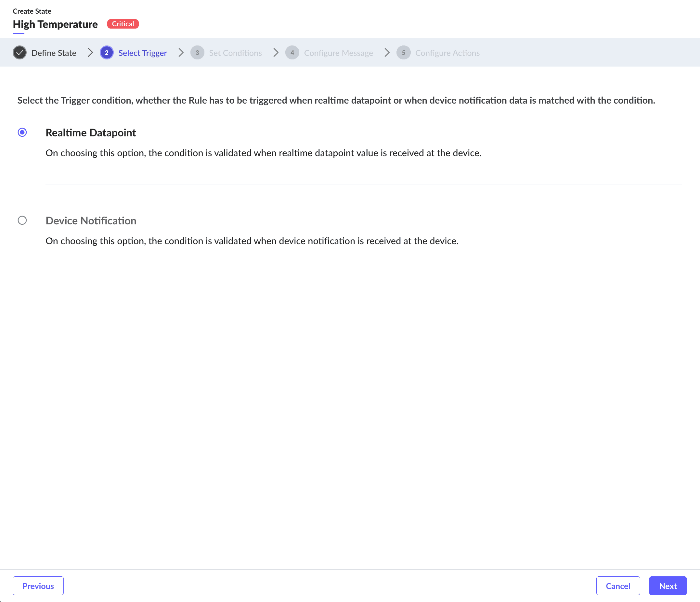The height and width of the screenshot is (602, 700).
Task: Select the Realtime Datapoint radio button
Action: 22,132
